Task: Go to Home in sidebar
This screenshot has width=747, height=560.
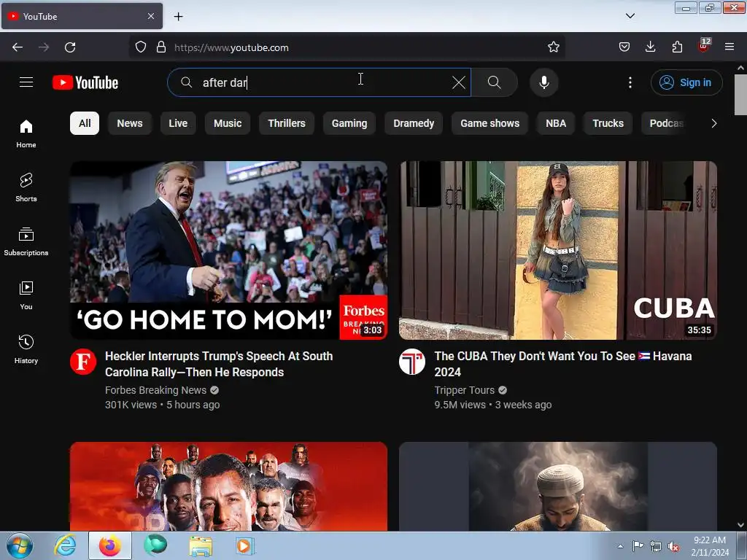Action: click(x=26, y=134)
